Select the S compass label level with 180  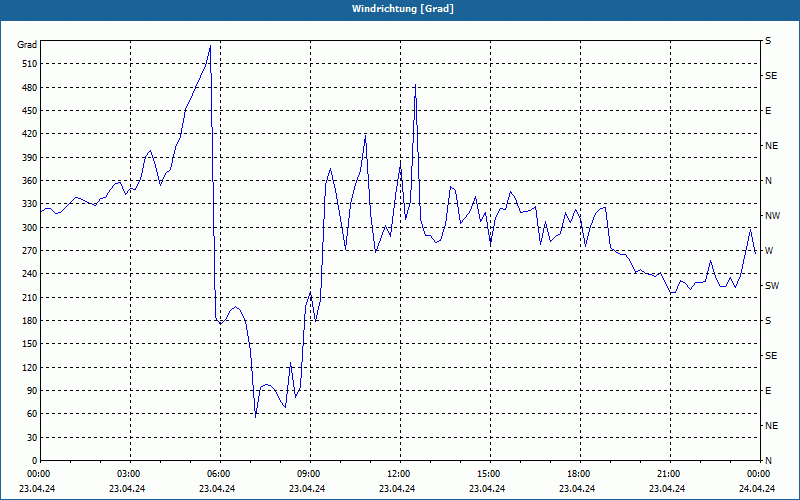point(768,321)
